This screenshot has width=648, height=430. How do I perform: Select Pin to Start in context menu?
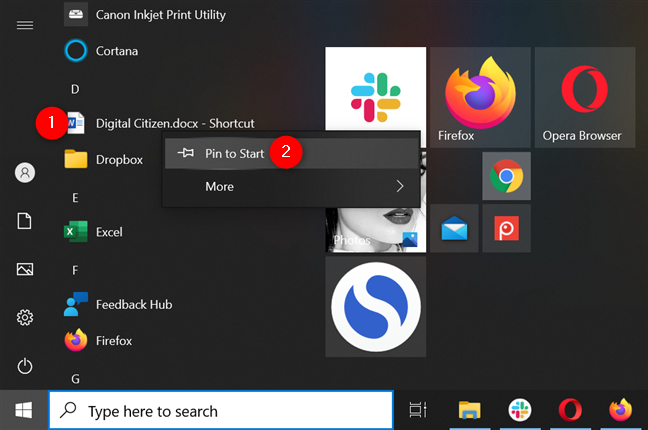click(x=292, y=153)
